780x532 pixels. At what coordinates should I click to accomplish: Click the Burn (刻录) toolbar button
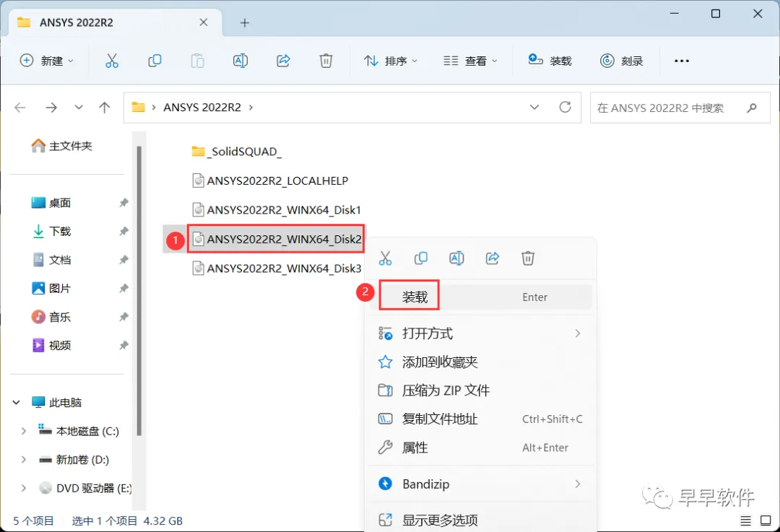coord(622,61)
